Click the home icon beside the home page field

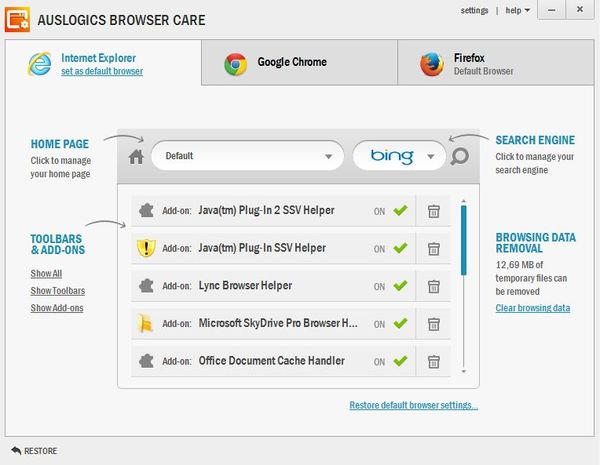pos(137,156)
